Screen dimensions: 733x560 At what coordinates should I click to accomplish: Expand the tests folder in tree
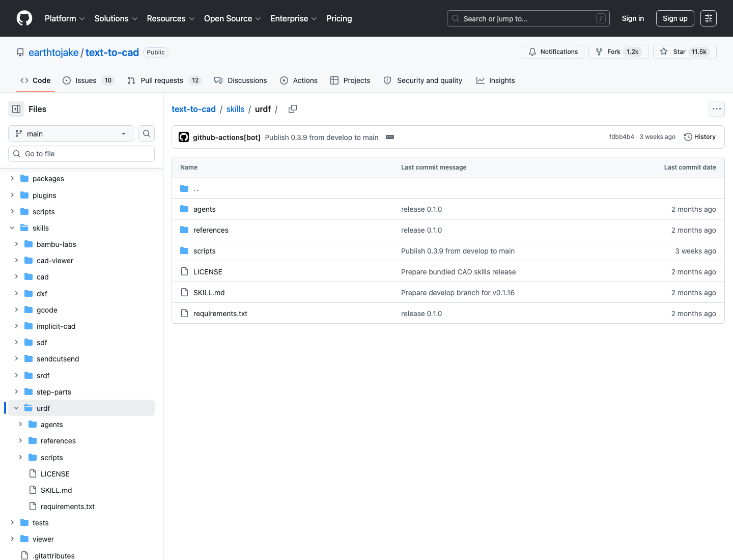[x=12, y=523]
